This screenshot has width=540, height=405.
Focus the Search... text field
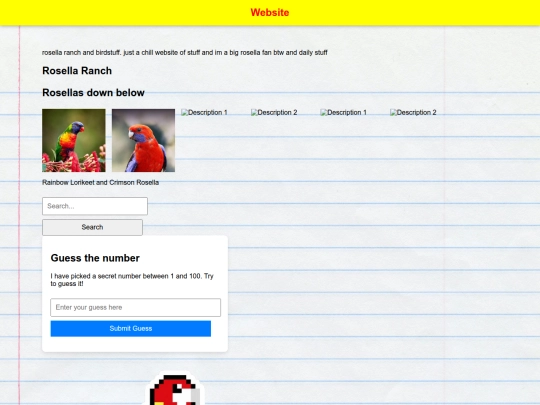point(95,206)
